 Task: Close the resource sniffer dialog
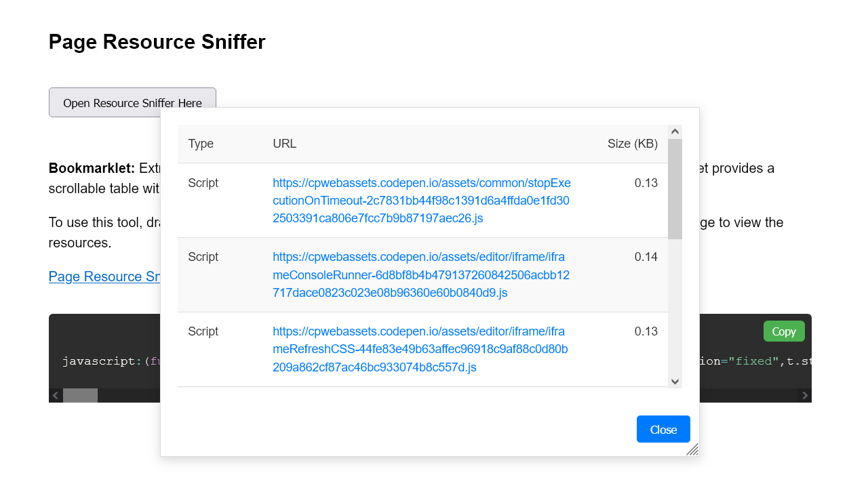pyautogui.click(x=663, y=428)
